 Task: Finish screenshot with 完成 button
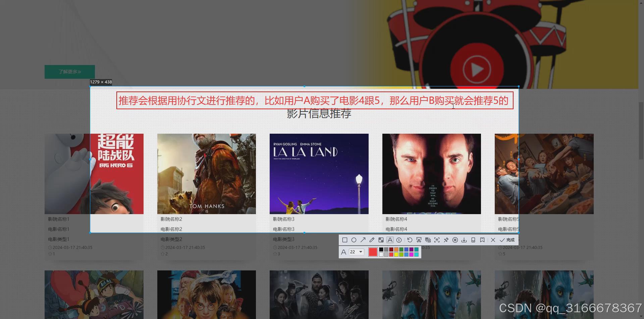(x=507, y=240)
